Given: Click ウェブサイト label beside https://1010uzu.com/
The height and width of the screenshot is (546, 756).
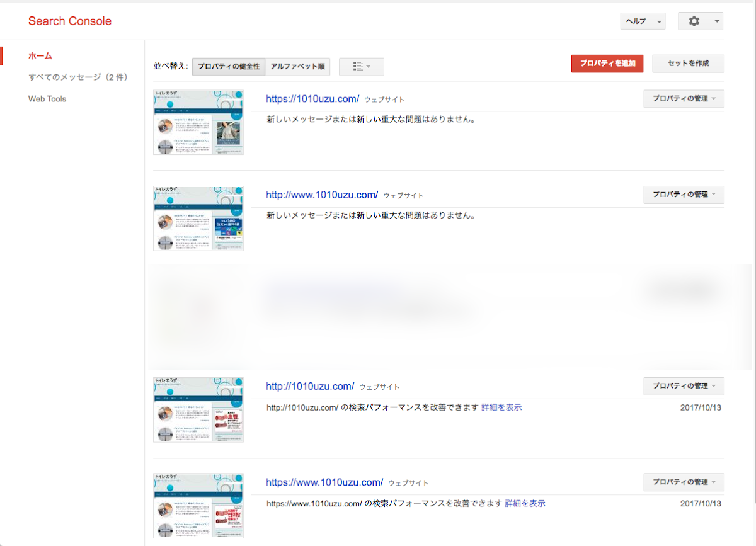Looking at the screenshot, I should pyautogui.click(x=384, y=100).
